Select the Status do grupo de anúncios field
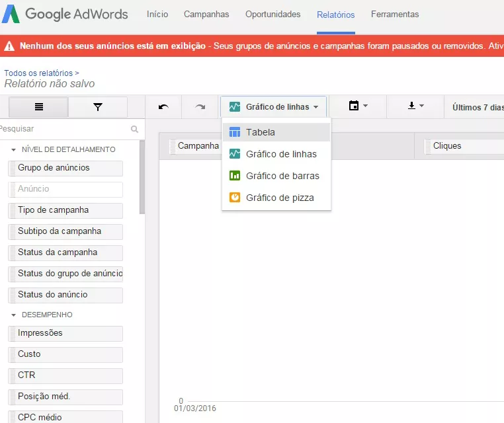This screenshot has width=504, height=423. click(65, 274)
